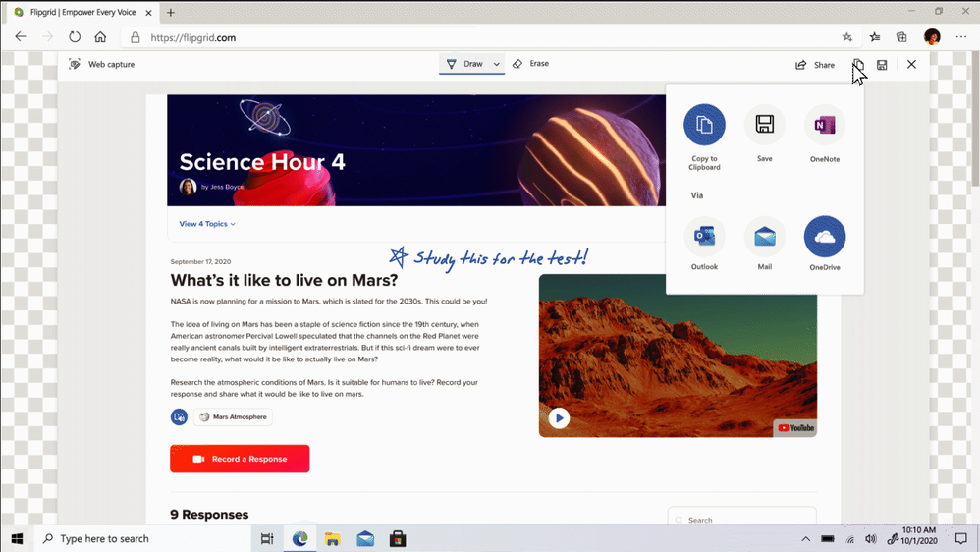980x552 pixels.
Task: Open the Mars Atmosphere attachment link
Action: (233, 417)
